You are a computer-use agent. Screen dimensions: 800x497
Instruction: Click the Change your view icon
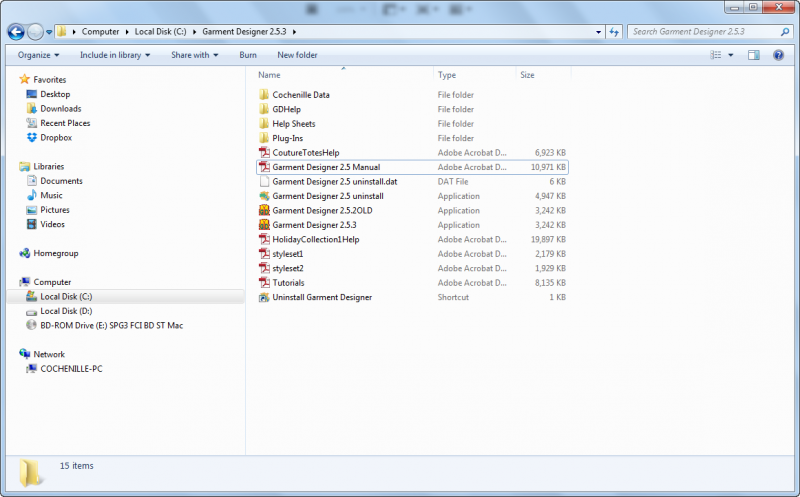click(716, 55)
